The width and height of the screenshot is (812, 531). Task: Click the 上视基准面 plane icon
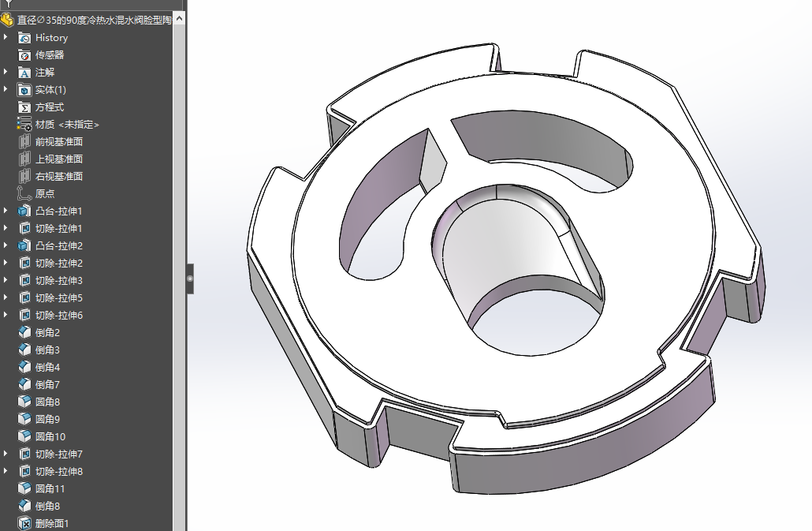(24, 159)
